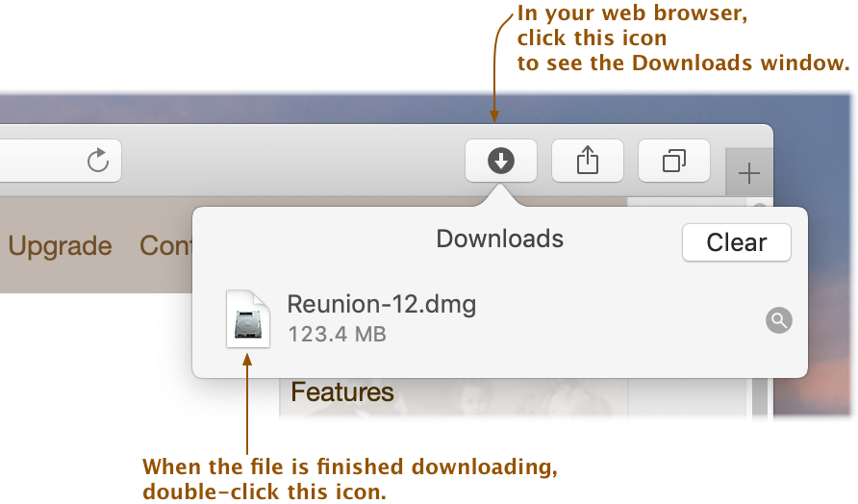This screenshot has width=858, height=504.
Task: Click the web page vertical scrollbar
Action: pyautogui.click(x=760, y=396)
